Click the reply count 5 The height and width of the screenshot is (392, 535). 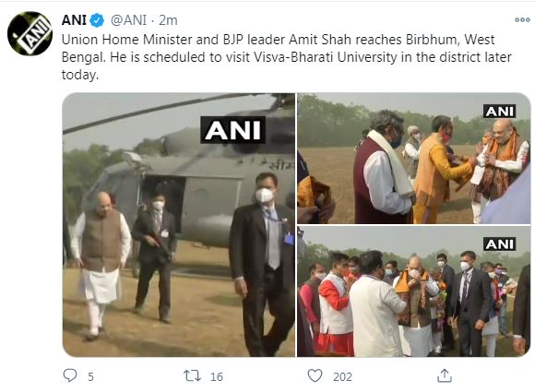[x=90, y=376]
